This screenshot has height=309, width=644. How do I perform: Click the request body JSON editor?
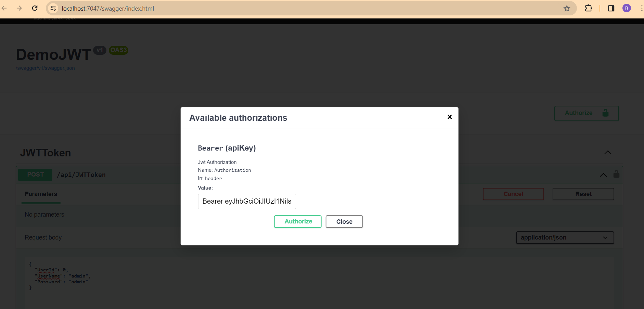point(319,283)
